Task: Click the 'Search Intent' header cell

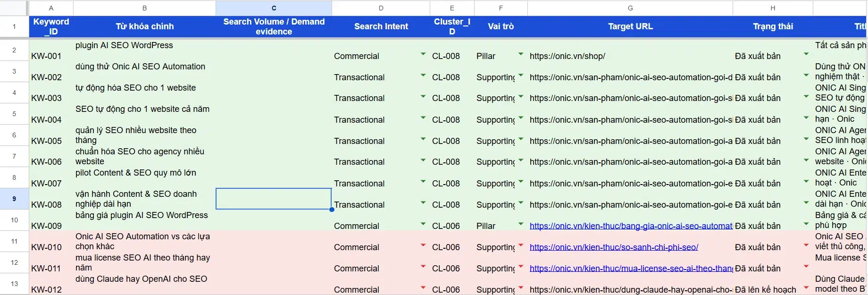Action: click(x=381, y=26)
